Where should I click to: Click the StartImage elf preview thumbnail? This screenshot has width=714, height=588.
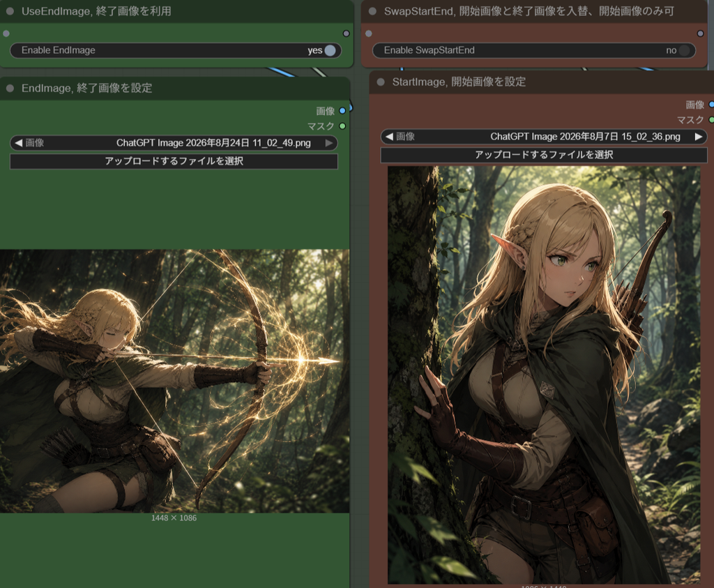(x=544, y=375)
